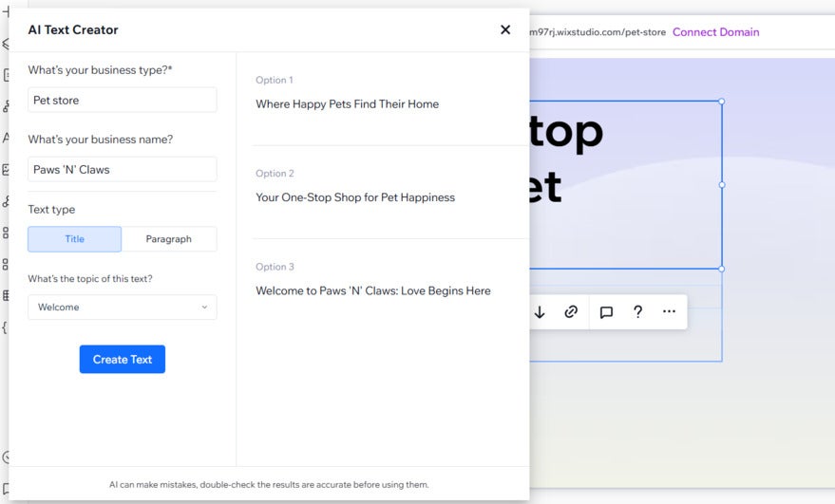835x504 pixels.
Task: Click the middle-right handle of selected text box
Action: (722, 185)
